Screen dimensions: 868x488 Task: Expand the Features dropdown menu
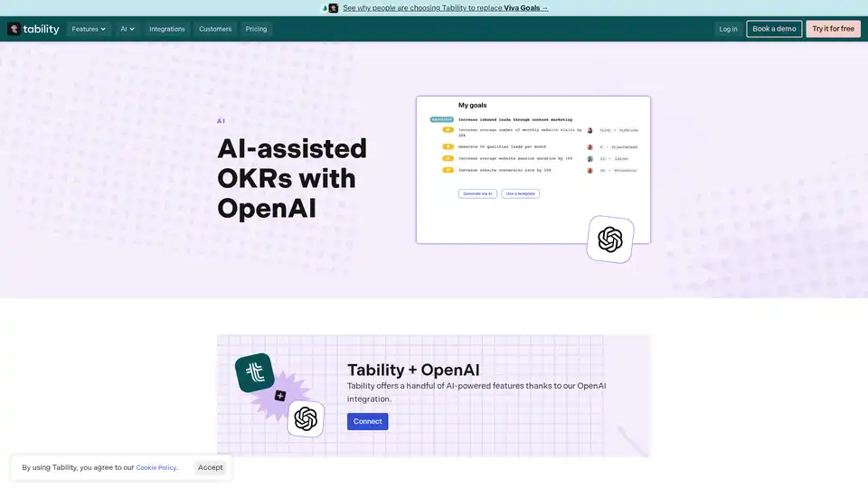(89, 29)
